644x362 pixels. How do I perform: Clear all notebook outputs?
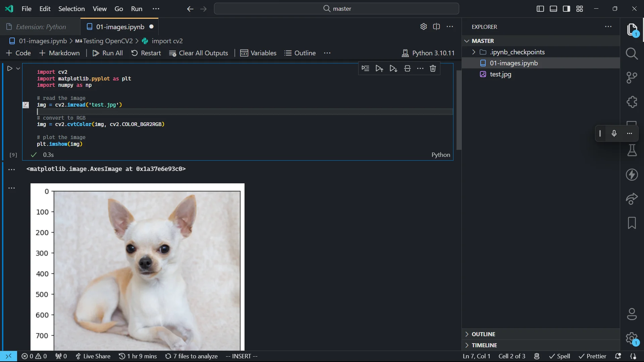[x=199, y=53]
